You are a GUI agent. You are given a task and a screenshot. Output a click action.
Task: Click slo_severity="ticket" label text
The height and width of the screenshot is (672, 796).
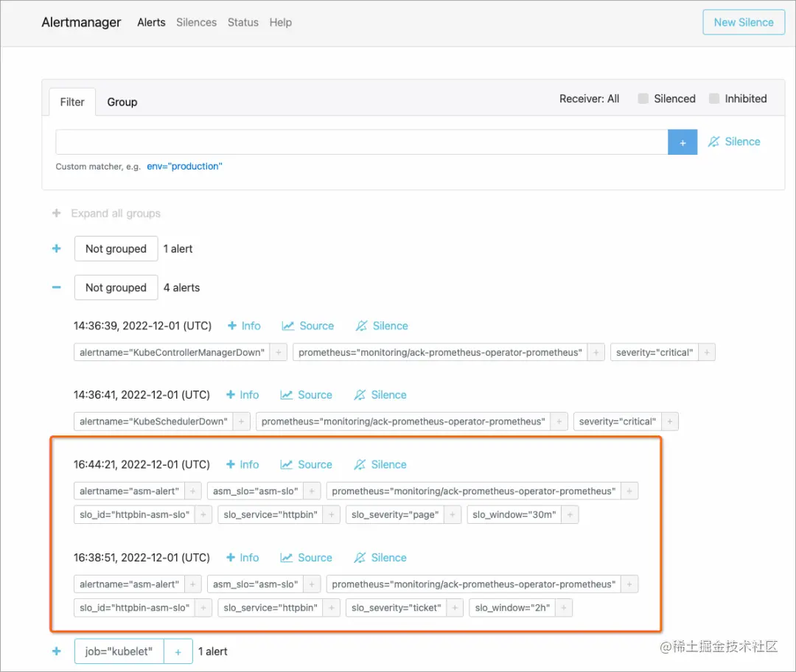pos(396,608)
